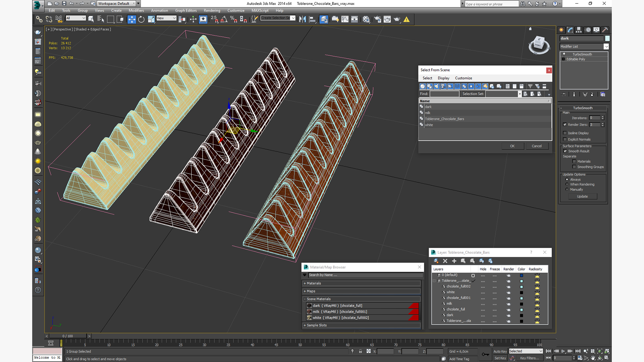Click the Mirror tool icon
The width and height of the screenshot is (644, 362).
pos(303,19)
